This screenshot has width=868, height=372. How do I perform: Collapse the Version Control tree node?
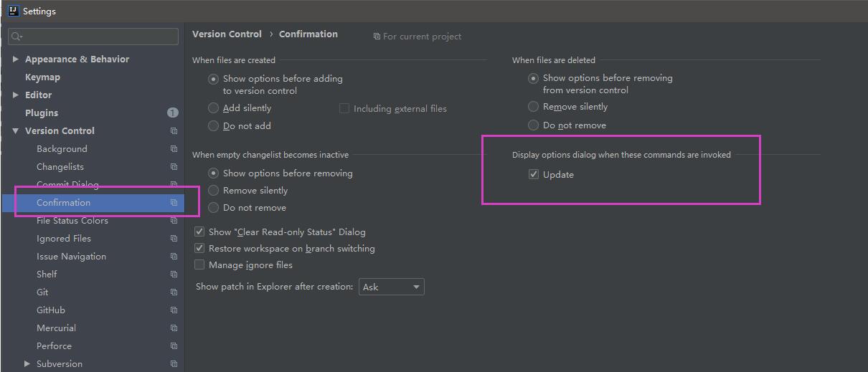(16, 131)
